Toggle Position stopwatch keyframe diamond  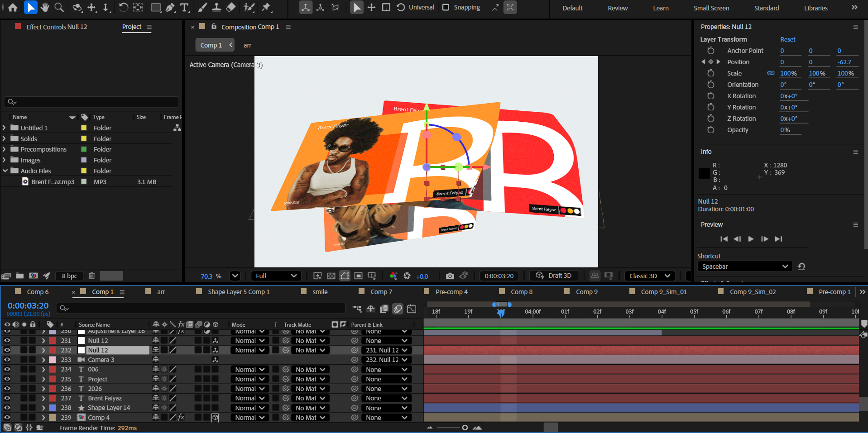(710, 62)
